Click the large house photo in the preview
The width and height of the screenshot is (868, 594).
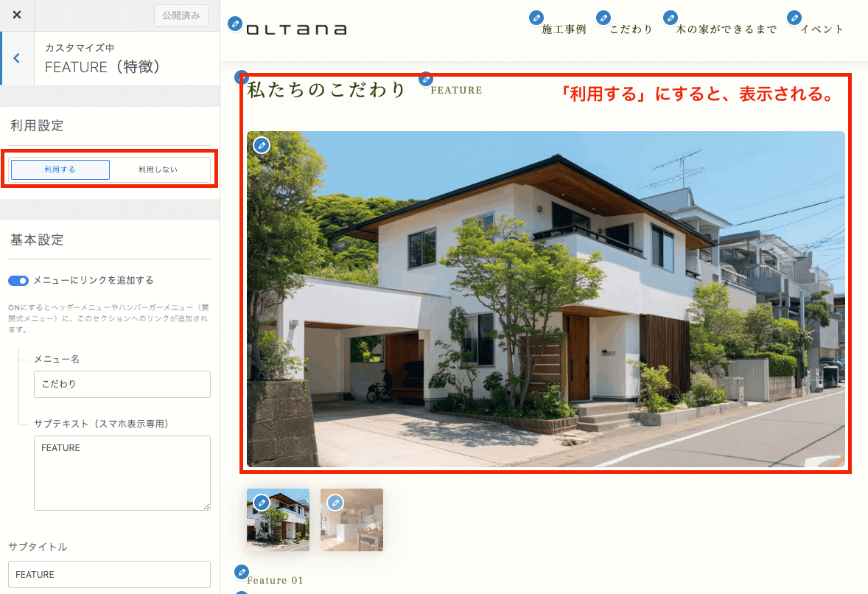coord(546,299)
